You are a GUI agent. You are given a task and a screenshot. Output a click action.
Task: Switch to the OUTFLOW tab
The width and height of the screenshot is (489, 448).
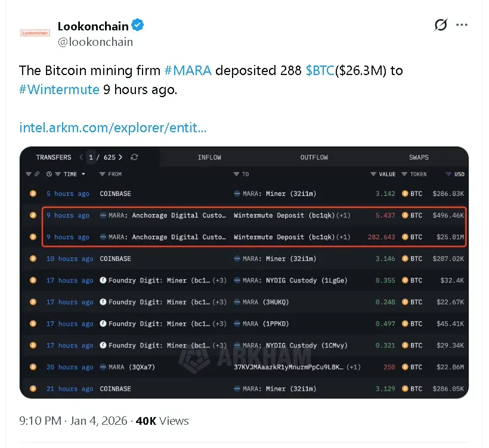(x=314, y=157)
